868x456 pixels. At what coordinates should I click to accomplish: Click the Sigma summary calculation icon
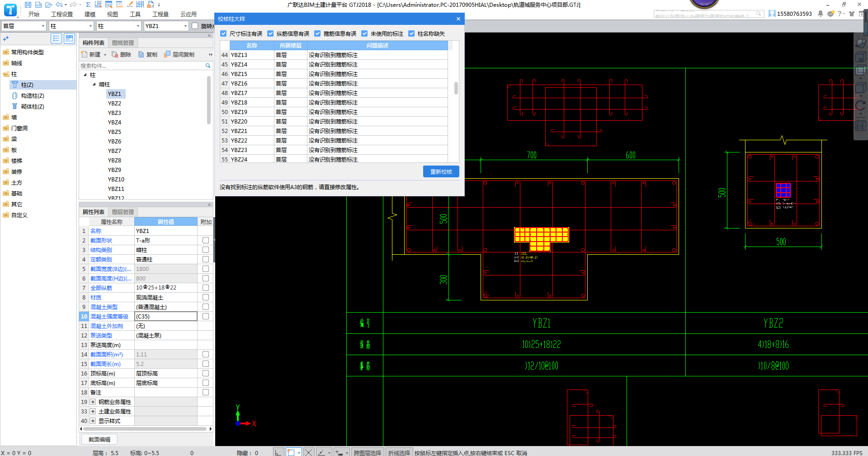[x=88, y=5]
